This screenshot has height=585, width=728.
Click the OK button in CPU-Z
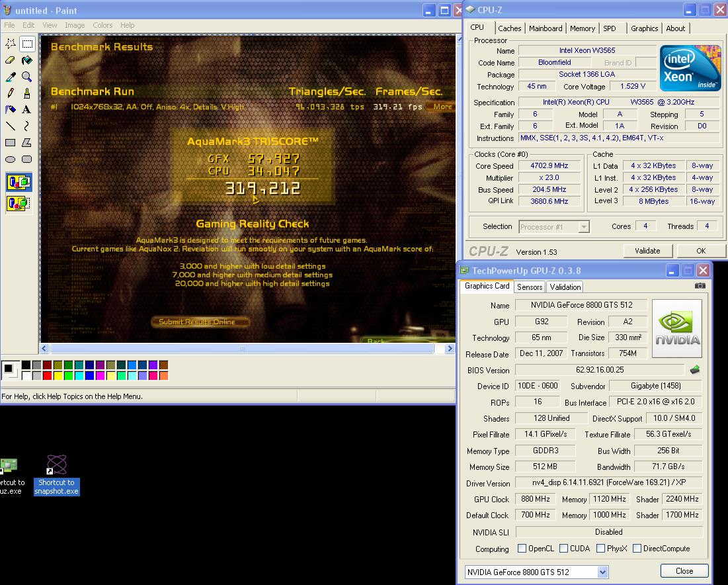tap(701, 251)
